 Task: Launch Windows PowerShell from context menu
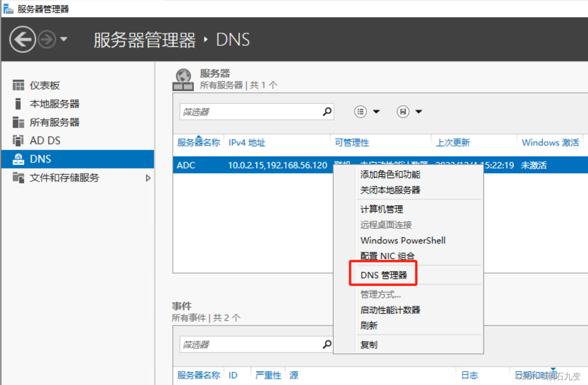click(403, 240)
